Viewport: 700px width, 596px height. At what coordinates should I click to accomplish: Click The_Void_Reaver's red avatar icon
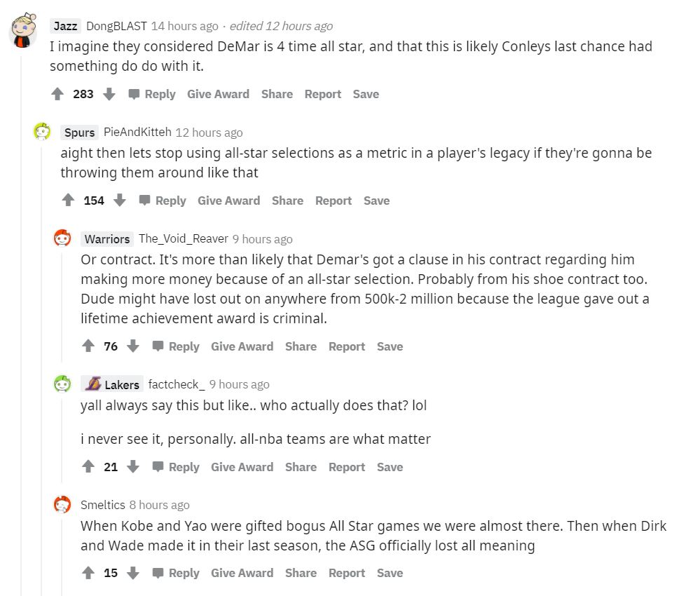tap(62, 238)
